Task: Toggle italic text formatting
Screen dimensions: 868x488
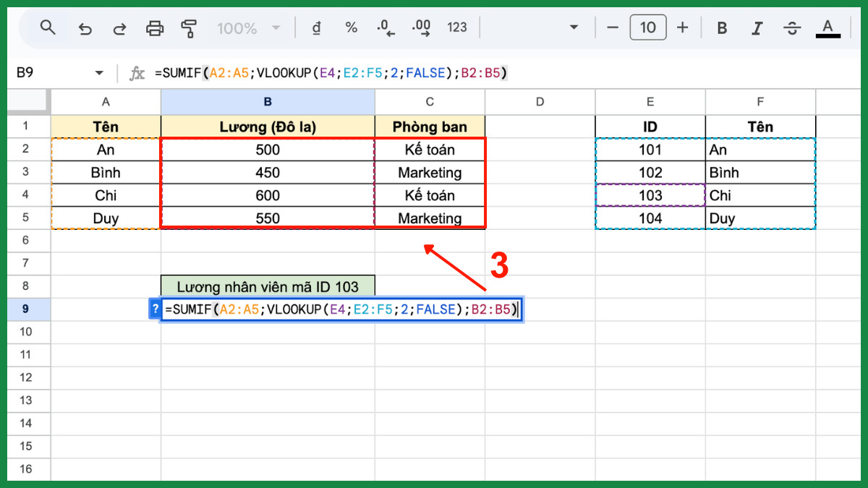Action: point(757,28)
